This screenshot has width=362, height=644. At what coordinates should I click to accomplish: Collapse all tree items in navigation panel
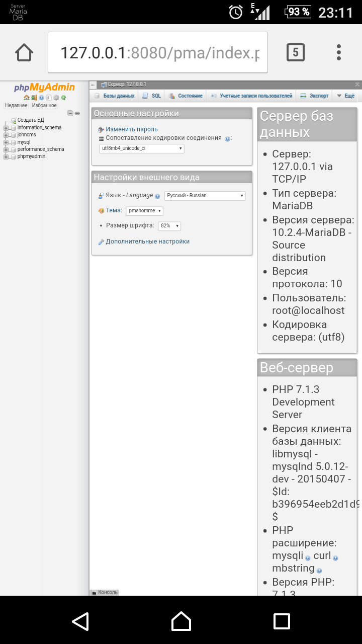click(70, 113)
